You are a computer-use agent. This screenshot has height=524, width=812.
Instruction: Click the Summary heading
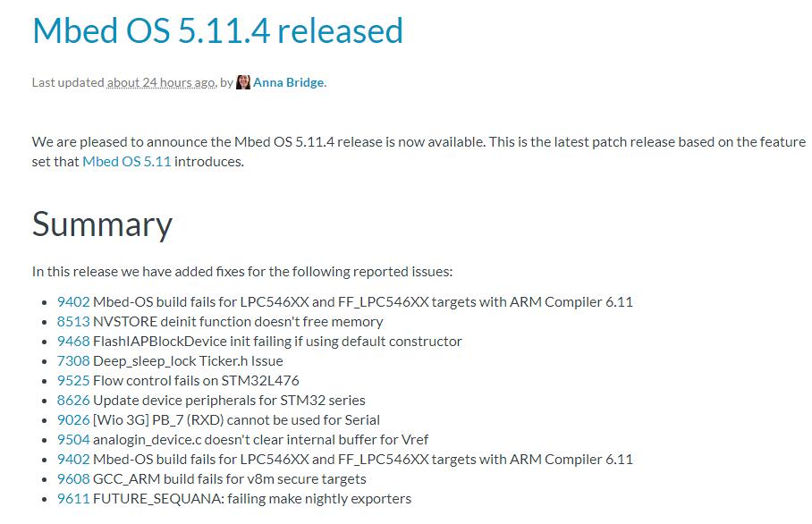pyautogui.click(x=102, y=225)
